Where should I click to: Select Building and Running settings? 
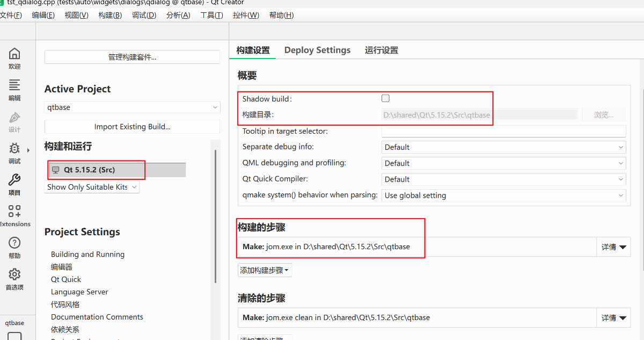pyautogui.click(x=87, y=254)
